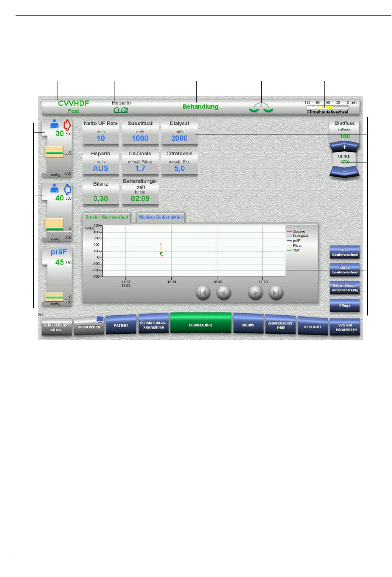Open the Behandlungsarten menu
The image size is (392, 577).
pyautogui.click(x=56, y=328)
